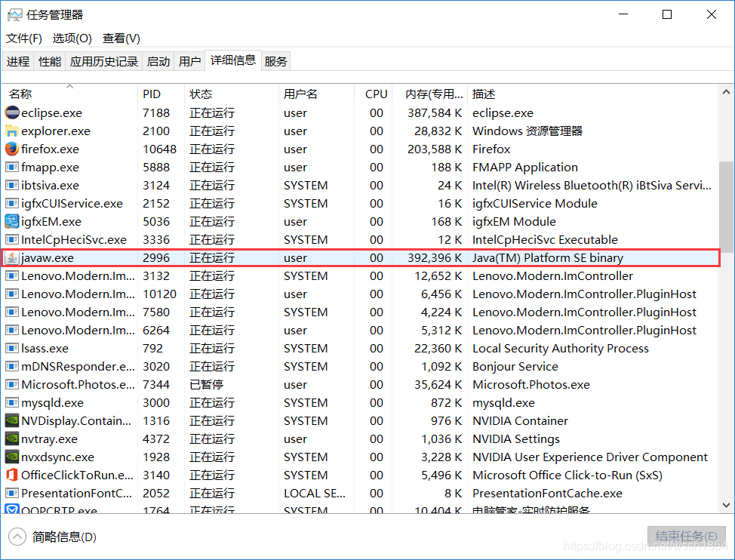Click the firefox.exe browser icon

12,149
